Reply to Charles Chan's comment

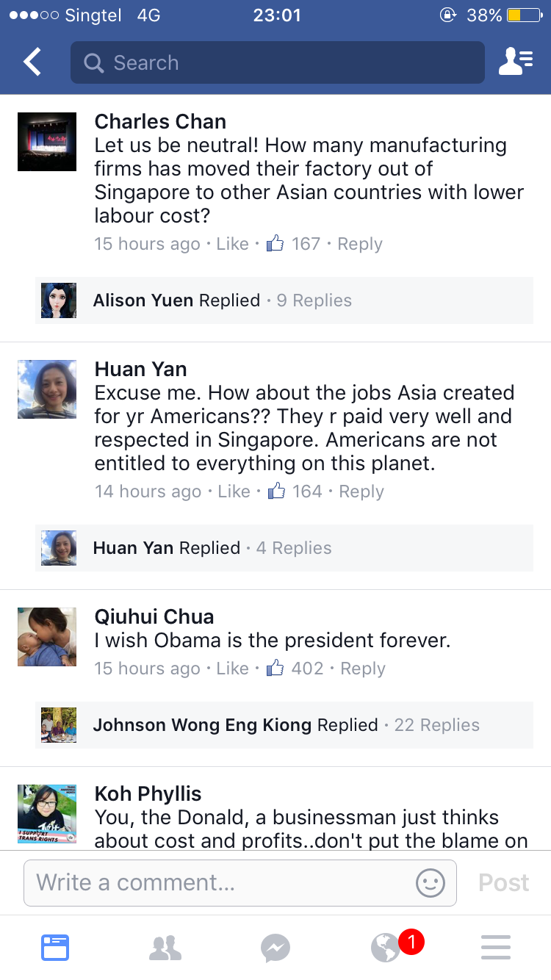[360, 244]
